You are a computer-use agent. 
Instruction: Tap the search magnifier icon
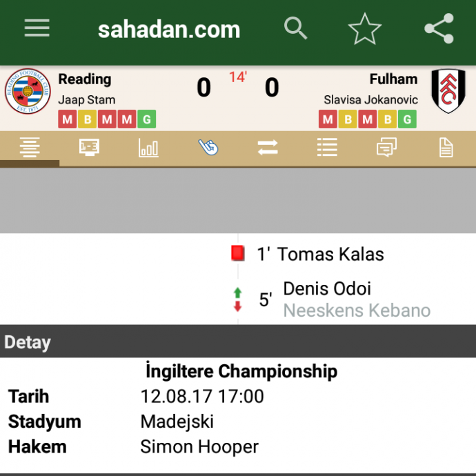[x=296, y=28]
